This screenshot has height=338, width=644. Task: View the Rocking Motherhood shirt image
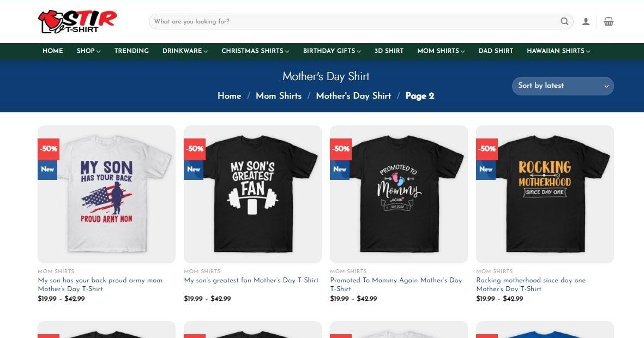[x=545, y=194]
